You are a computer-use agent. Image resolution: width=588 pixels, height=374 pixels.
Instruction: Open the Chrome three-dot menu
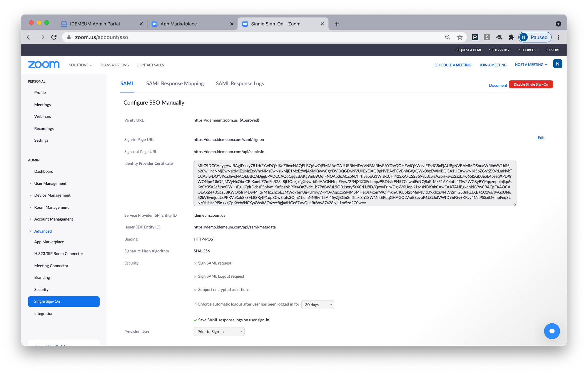tap(558, 37)
